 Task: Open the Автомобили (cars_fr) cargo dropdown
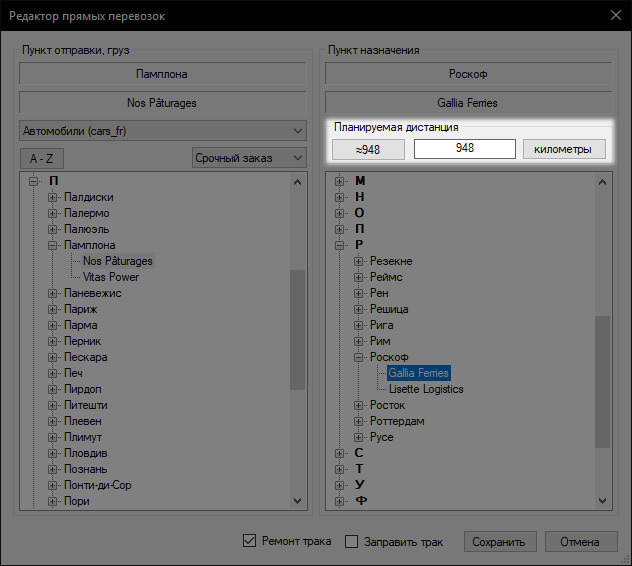coord(162,131)
